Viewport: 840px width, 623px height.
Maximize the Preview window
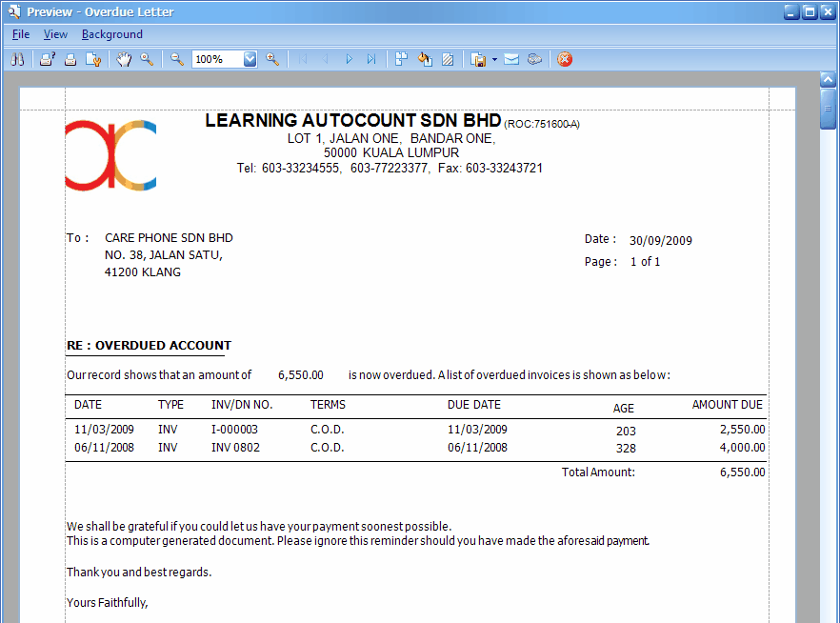click(x=810, y=11)
